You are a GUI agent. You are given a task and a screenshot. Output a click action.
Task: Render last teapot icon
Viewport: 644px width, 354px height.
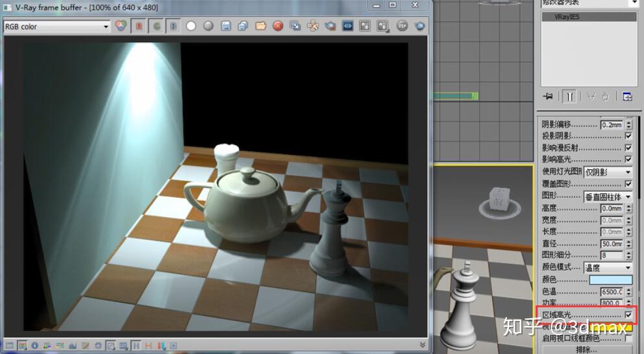(x=419, y=26)
